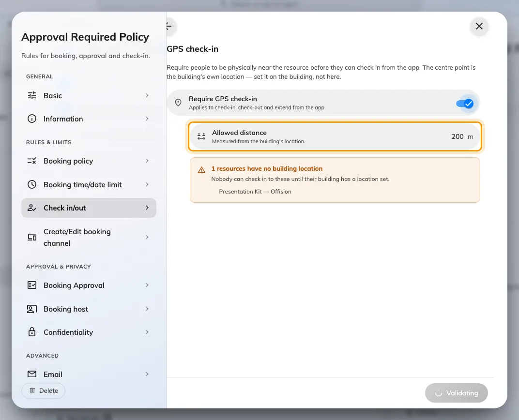The height and width of the screenshot is (420, 519).
Task: Open the Check in/out section
Action: tap(89, 208)
